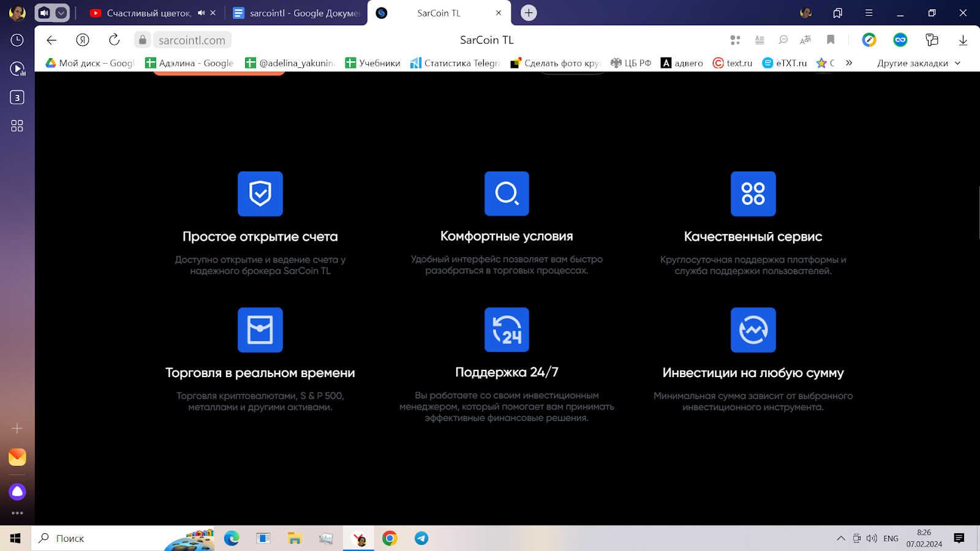This screenshot has height=551, width=980.
Task: Expand hidden bookmarks with the double chevron
Action: (x=849, y=63)
